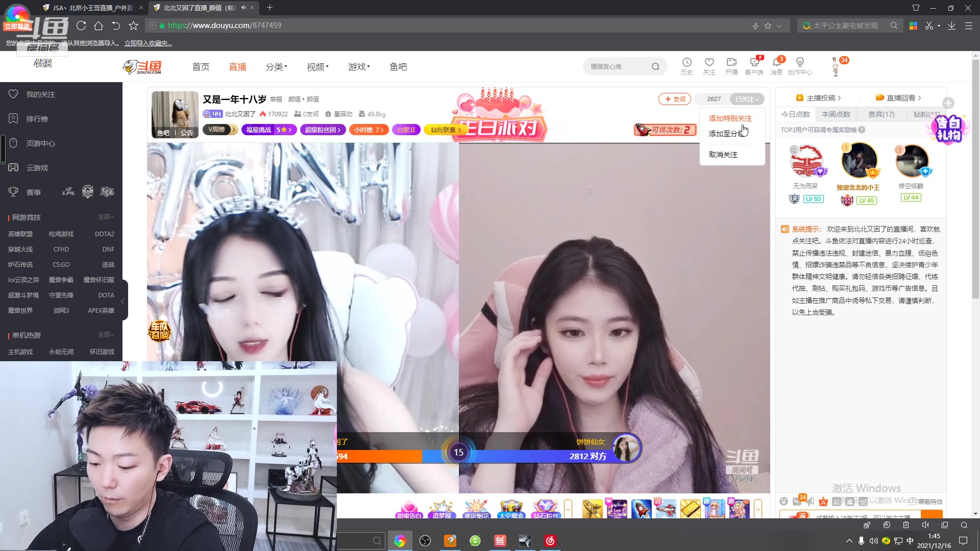Click the browser refresh icon
Image resolution: width=980 pixels, height=551 pixels.
click(81, 26)
